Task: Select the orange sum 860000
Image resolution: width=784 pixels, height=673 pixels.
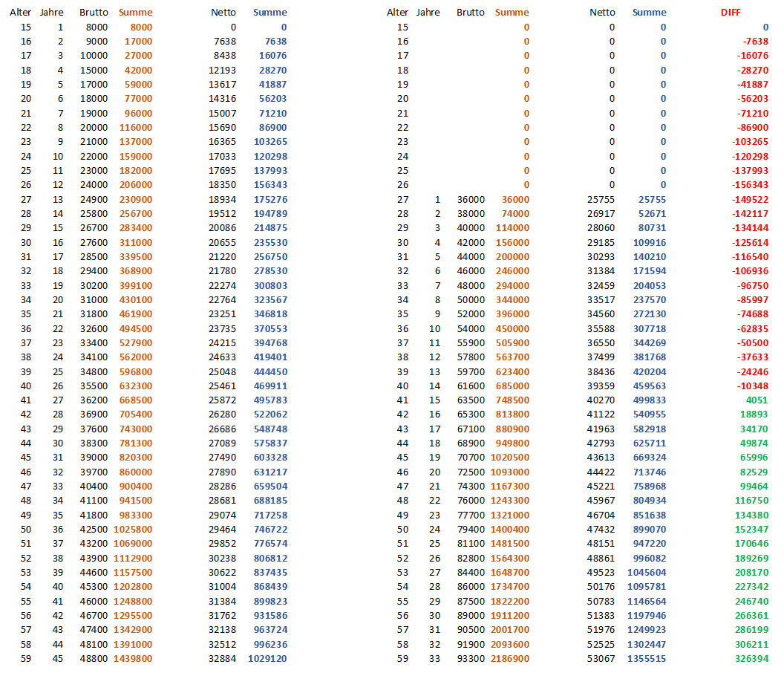Action: click(136, 472)
